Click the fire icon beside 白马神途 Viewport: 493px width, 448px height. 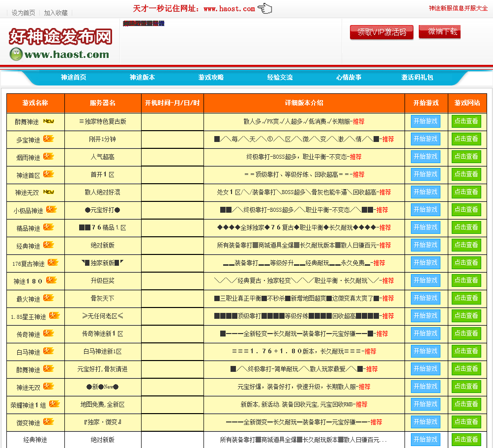tap(49, 351)
